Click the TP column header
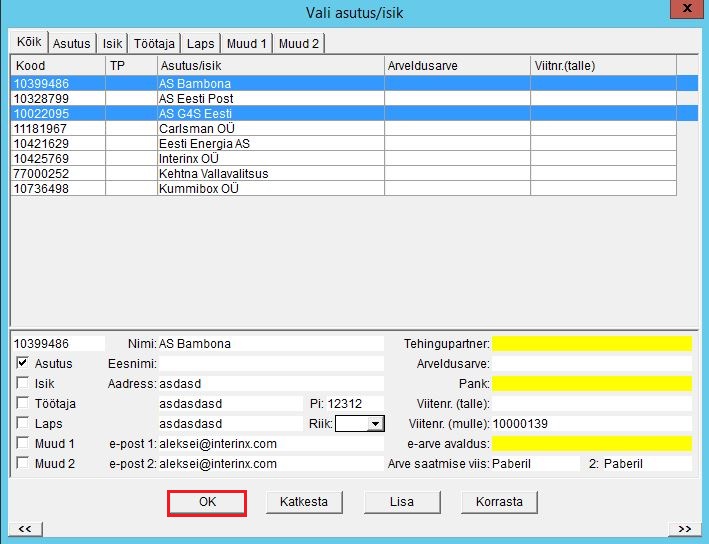This screenshot has height=544, width=709. point(131,66)
